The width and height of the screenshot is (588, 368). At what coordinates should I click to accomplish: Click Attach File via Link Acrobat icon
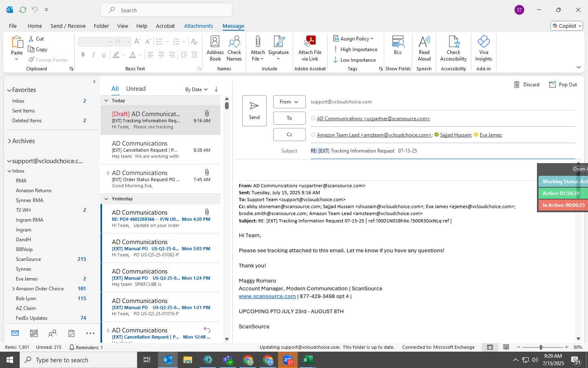pyautogui.click(x=310, y=42)
